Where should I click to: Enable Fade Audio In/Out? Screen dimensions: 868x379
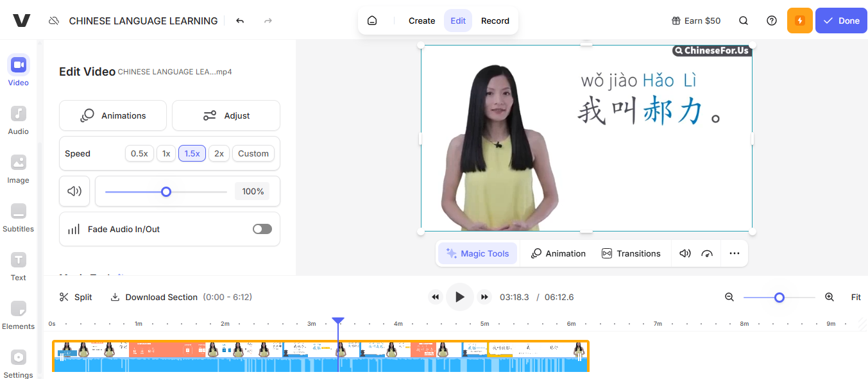[x=262, y=229]
